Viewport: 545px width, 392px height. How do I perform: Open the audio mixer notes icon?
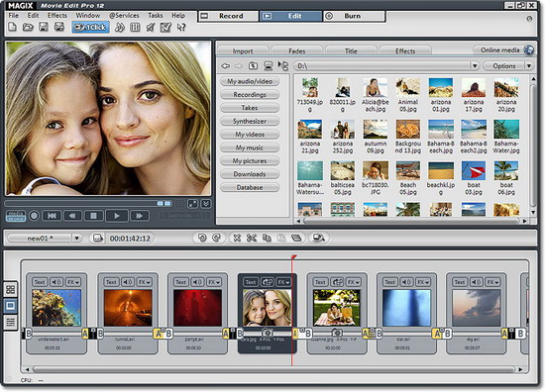120,27
